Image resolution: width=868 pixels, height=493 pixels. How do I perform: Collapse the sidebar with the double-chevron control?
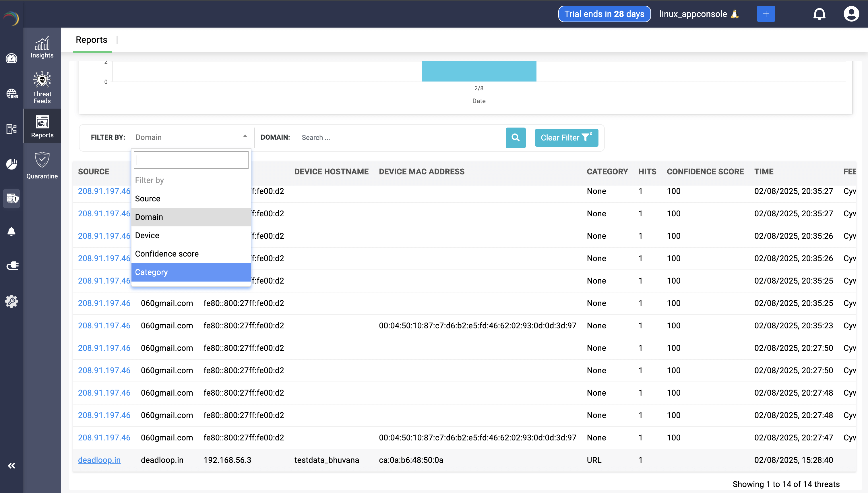click(x=12, y=466)
